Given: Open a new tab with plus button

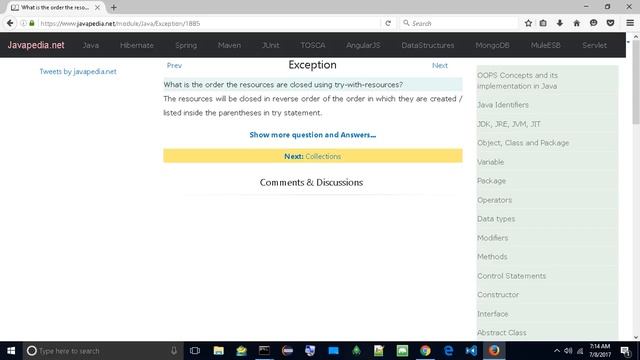Looking at the screenshot, I should [113, 7].
